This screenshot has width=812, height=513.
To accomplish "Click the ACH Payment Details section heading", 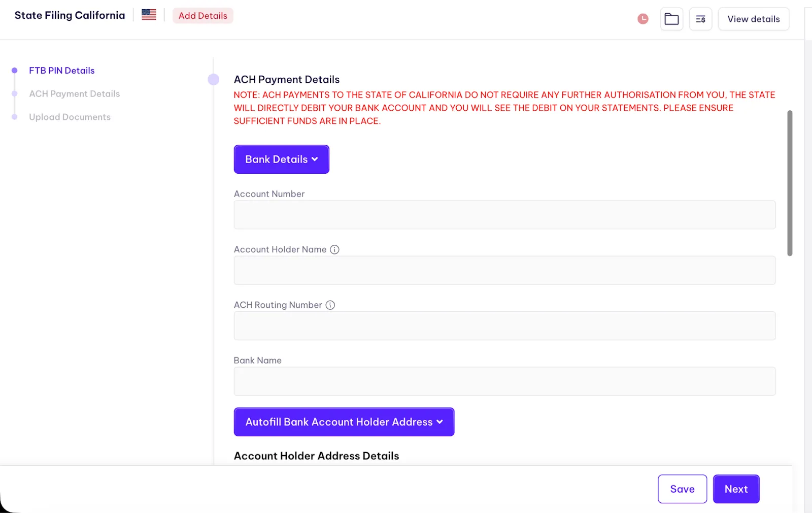I will 287,79.
